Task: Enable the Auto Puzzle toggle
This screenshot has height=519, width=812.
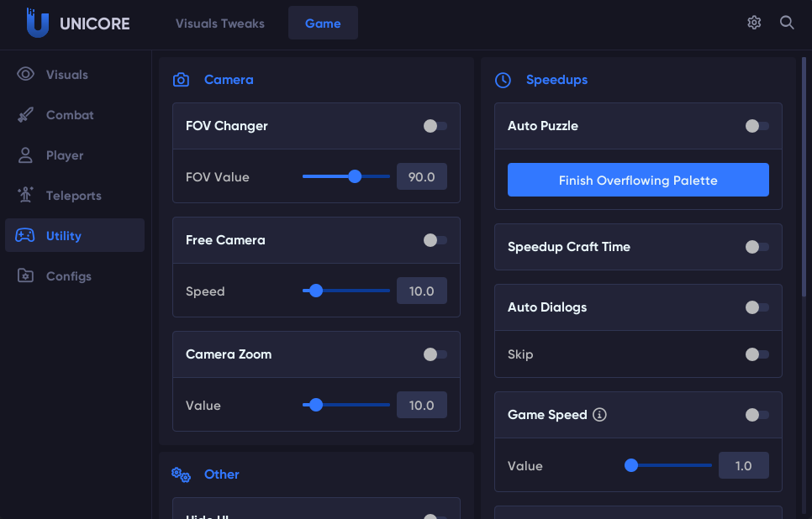Action: click(x=757, y=126)
